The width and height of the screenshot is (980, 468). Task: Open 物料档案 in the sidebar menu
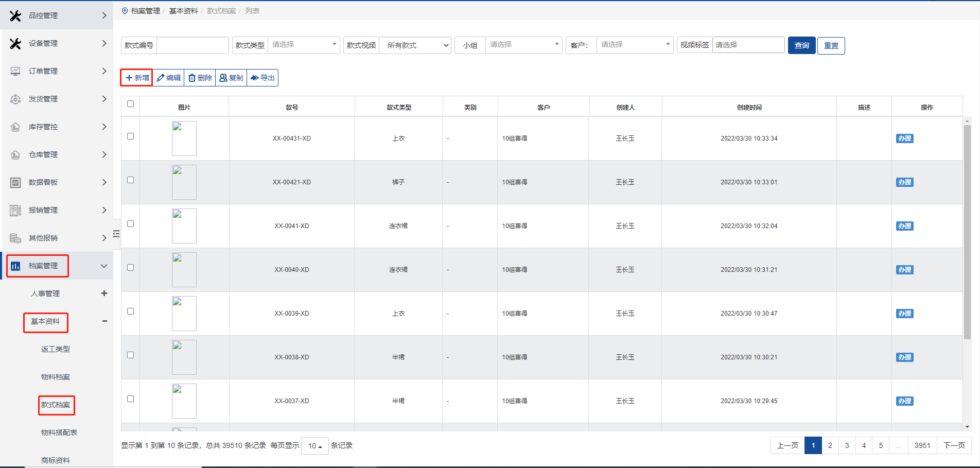tap(56, 377)
